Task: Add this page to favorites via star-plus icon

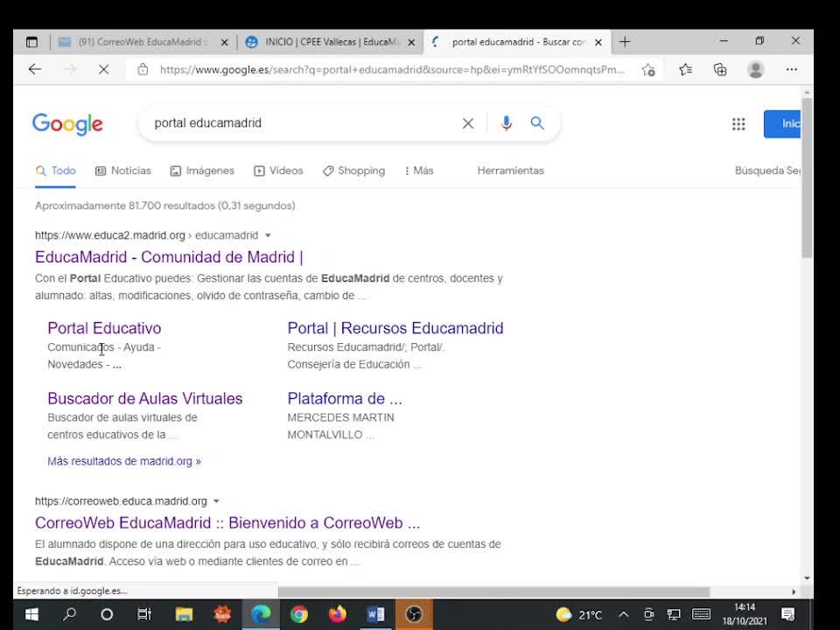Action: [x=648, y=70]
